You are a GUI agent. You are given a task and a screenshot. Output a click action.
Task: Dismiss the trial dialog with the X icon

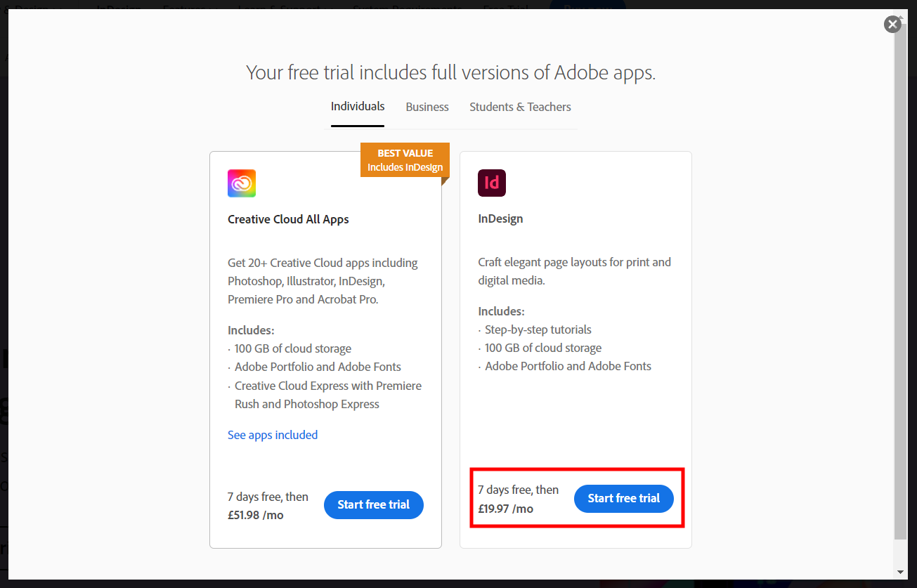892,24
